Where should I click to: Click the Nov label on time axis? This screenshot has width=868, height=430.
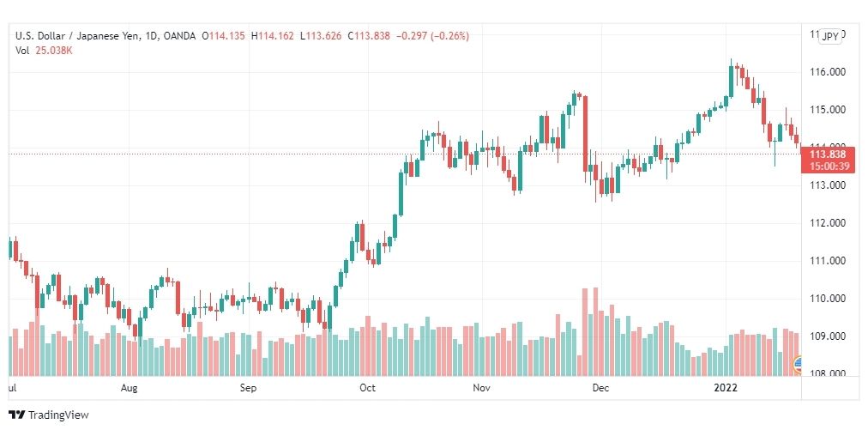coord(482,388)
